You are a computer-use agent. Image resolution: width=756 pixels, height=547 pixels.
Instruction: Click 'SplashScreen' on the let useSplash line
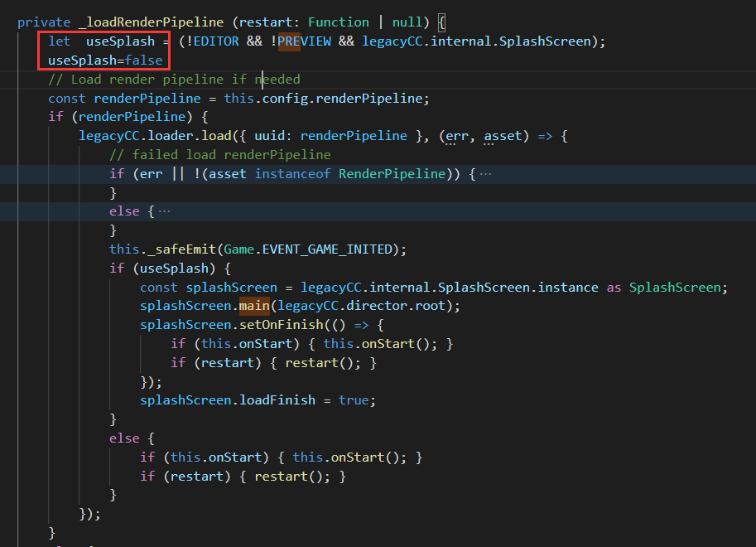click(545, 41)
